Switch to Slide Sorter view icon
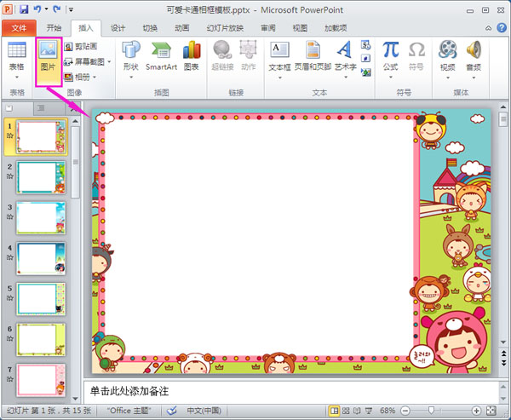511x420 pixels. click(x=346, y=411)
